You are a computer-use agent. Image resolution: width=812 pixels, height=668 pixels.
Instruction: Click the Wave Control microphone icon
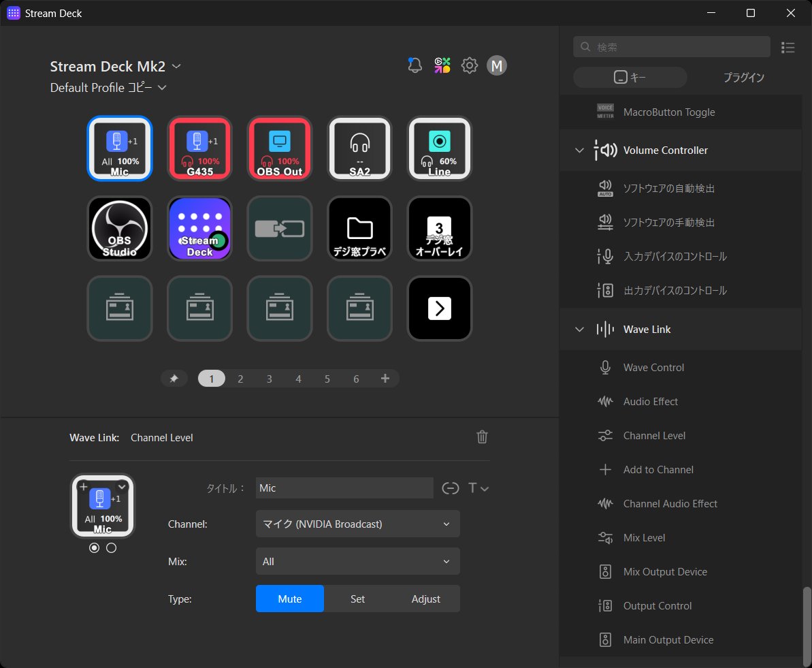pos(605,368)
